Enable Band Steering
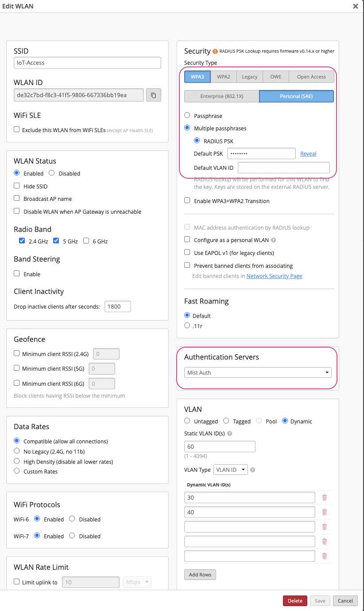The width and height of the screenshot is (364, 611). click(16, 274)
